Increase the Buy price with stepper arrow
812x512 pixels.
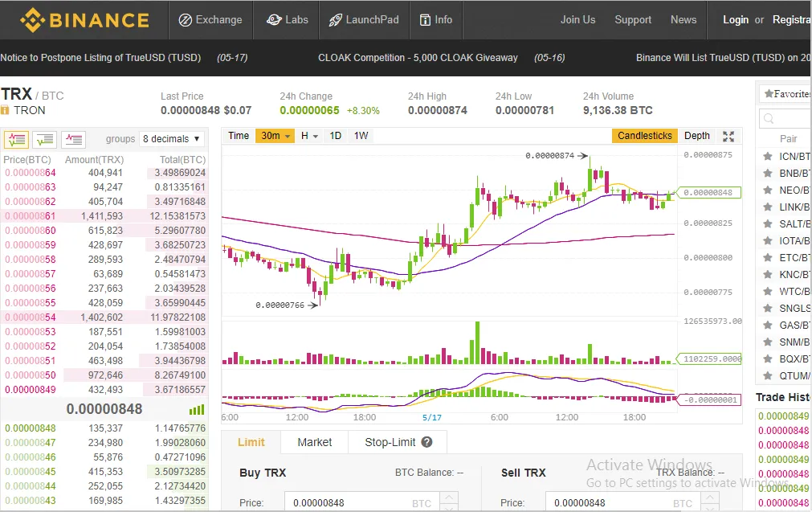(x=448, y=498)
